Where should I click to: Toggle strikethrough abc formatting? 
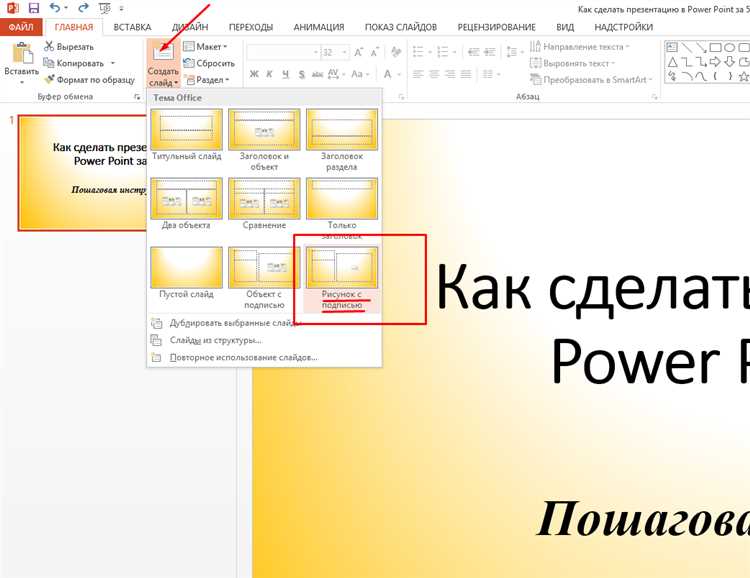317,74
